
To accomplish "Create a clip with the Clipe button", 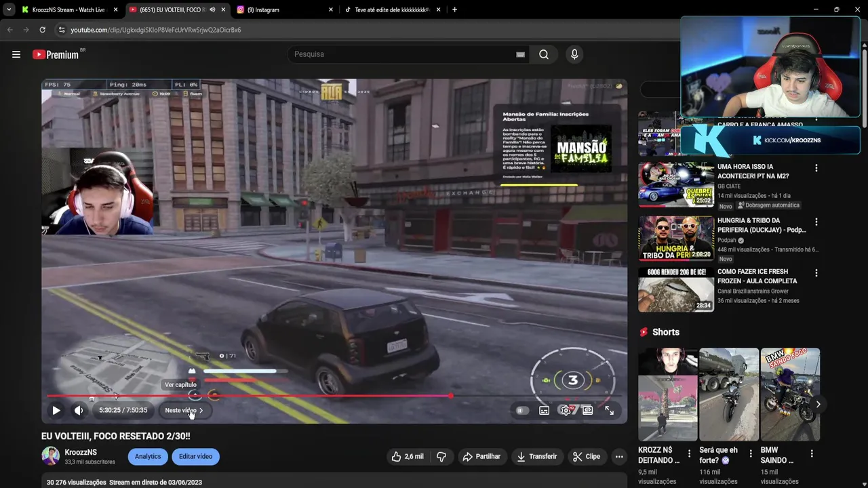I will [587, 457].
